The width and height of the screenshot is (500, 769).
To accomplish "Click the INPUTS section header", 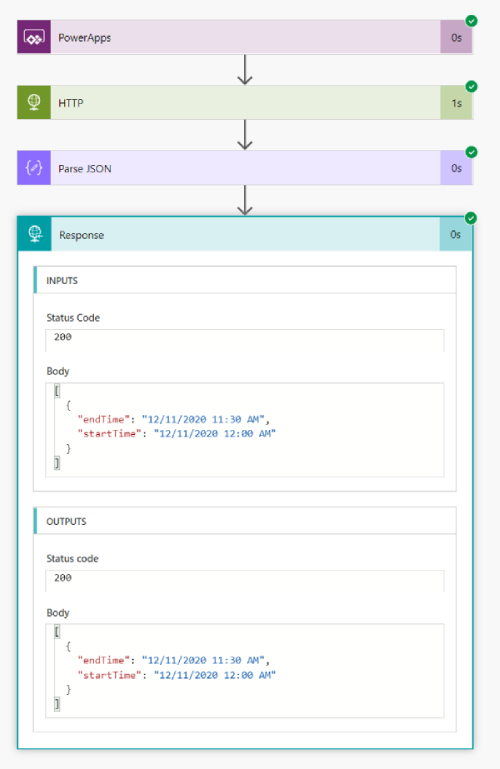I will click(x=245, y=280).
